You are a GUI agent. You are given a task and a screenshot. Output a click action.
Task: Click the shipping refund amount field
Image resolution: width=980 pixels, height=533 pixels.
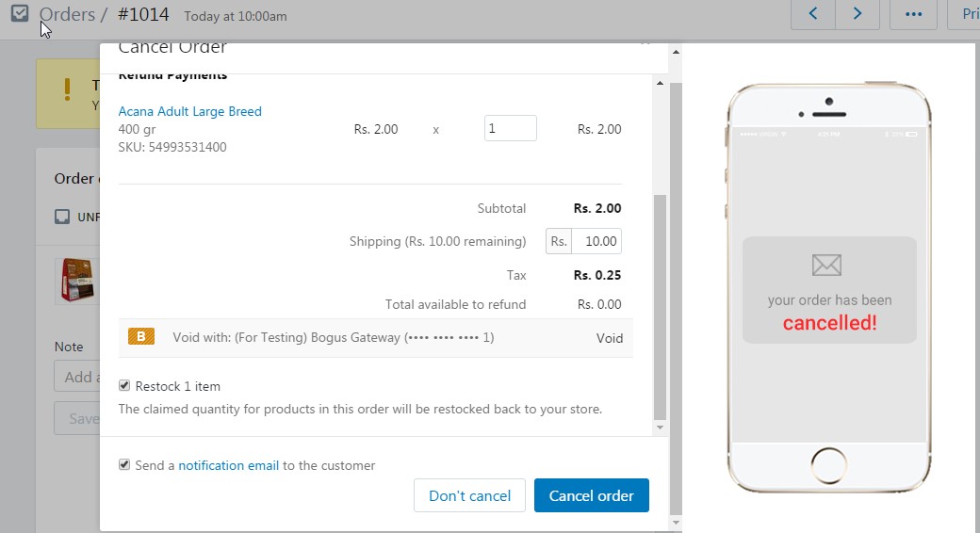[596, 241]
